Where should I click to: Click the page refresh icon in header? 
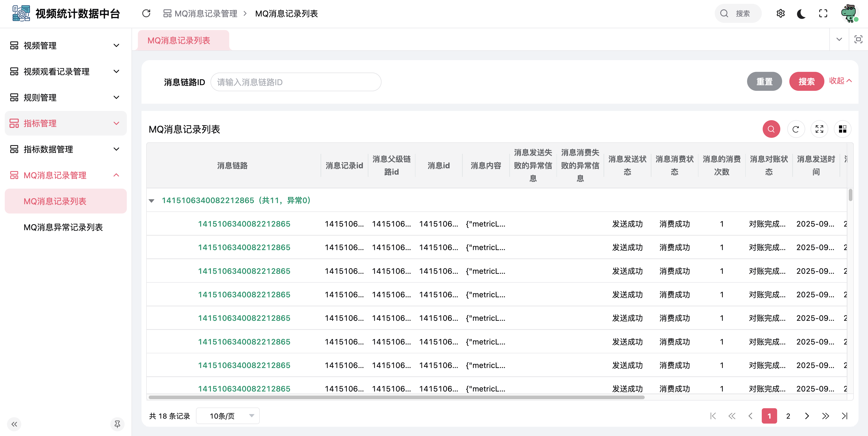click(146, 14)
